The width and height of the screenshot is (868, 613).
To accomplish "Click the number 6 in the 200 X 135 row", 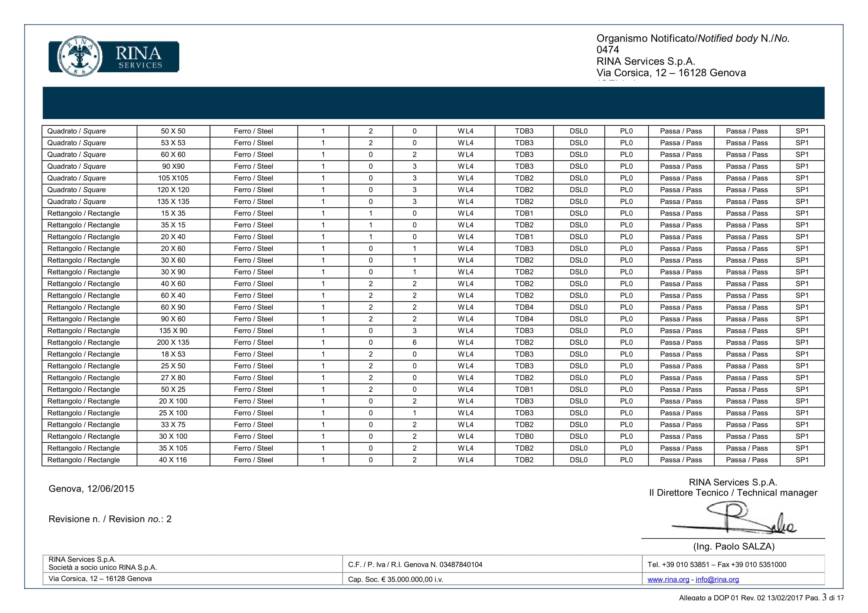I will (x=415, y=342).
